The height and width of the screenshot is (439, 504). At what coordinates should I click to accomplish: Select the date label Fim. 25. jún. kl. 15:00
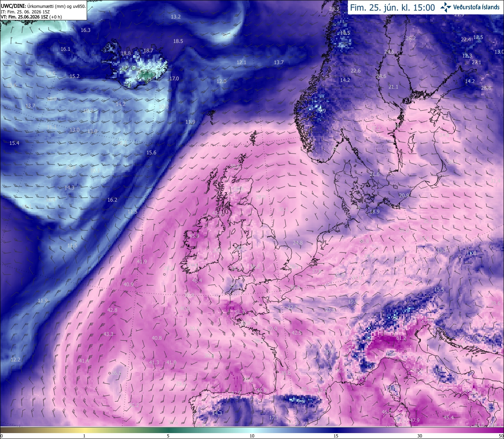(393, 7)
